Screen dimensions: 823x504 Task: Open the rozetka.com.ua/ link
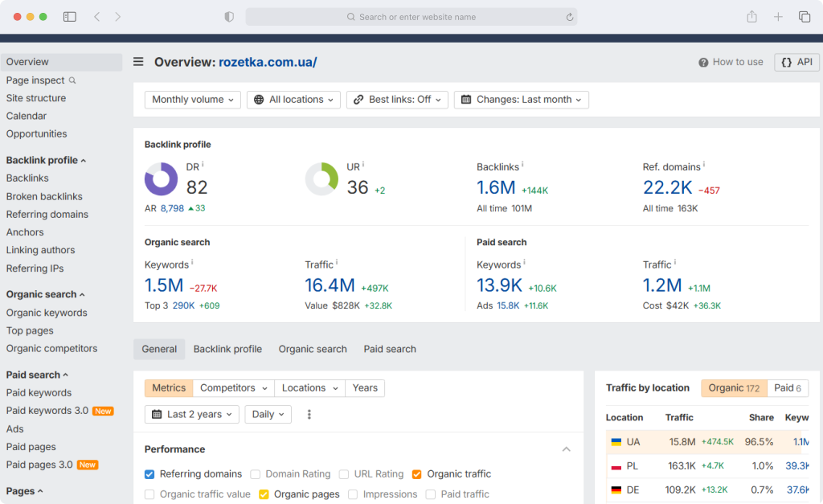tap(268, 62)
